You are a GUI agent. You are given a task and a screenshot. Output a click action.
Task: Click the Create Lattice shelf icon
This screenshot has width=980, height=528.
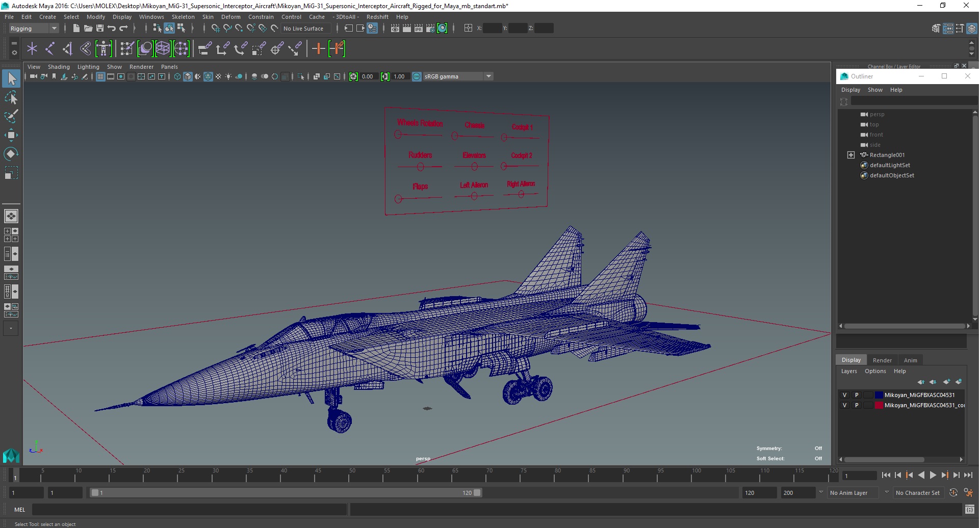[x=163, y=49]
